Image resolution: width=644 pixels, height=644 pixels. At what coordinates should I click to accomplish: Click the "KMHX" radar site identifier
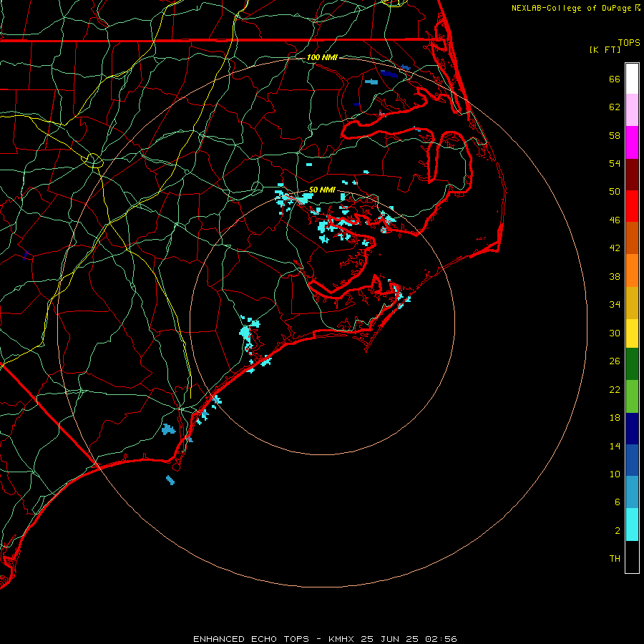coord(341,639)
